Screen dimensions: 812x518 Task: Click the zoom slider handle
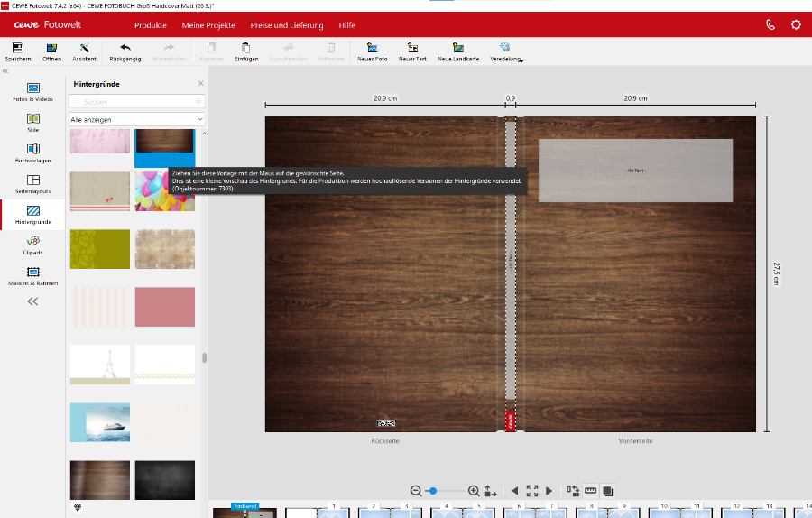pos(433,491)
